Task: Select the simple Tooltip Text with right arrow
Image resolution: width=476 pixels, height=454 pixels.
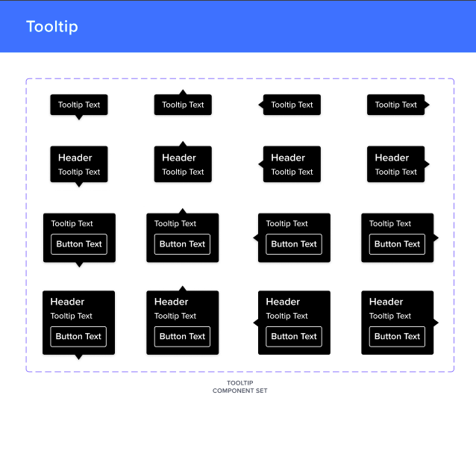Action: coord(396,105)
